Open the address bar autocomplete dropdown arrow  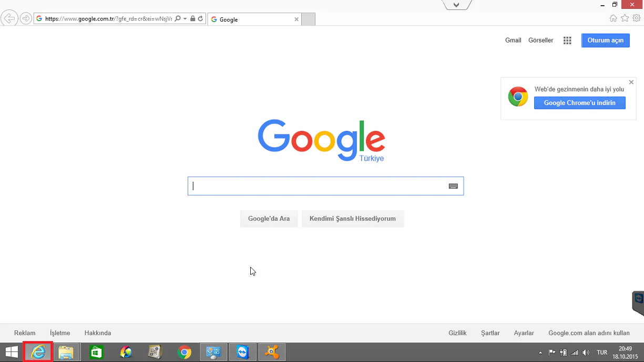(x=185, y=19)
